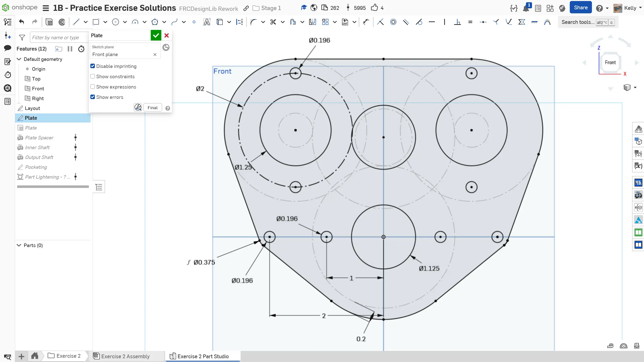Select the Trim scissors tool

(x=273, y=22)
